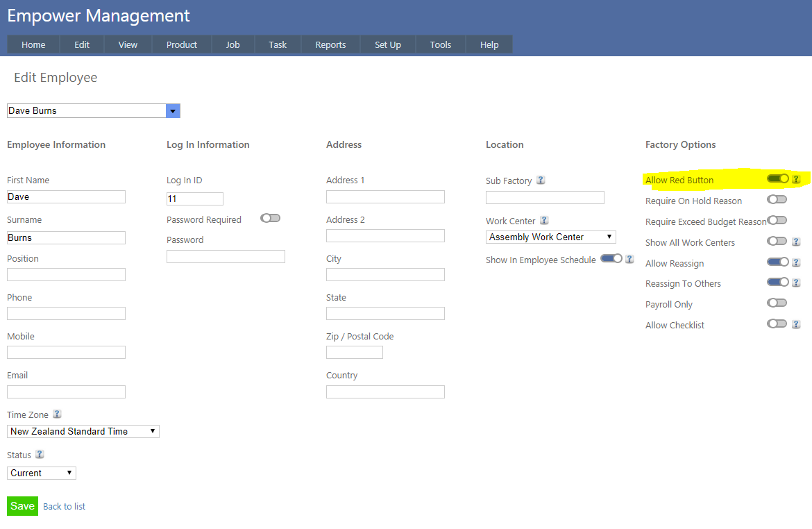Enable the Password Required toggle
Viewport: 812px width, 529px height.
pyautogui.click(x=270, y=219)
